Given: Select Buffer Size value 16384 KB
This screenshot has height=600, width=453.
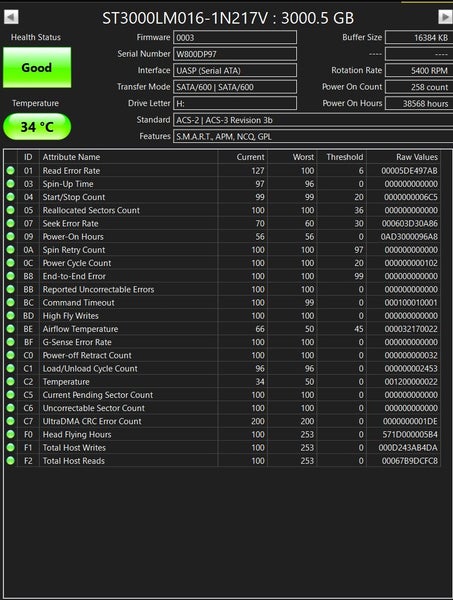Looking at the screenshot, I should coord(419,38).
